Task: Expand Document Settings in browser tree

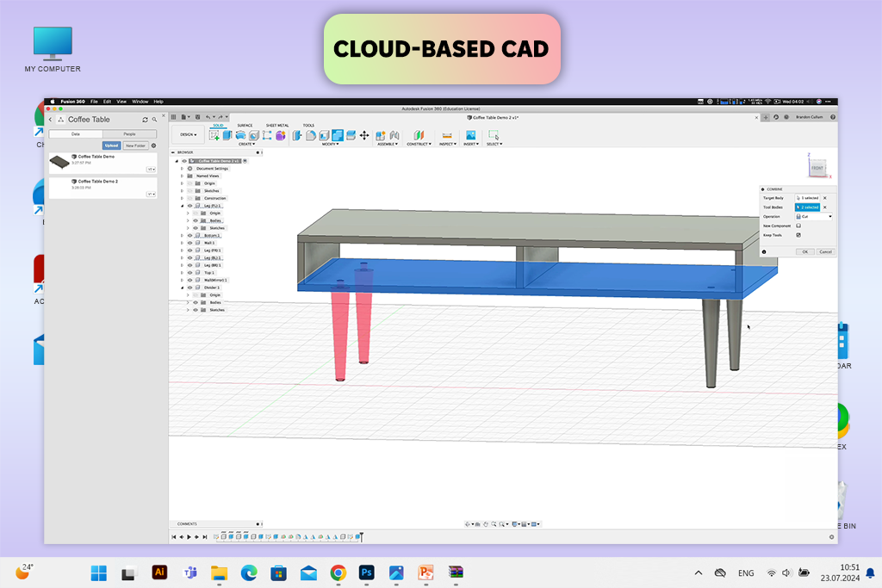Action: [x=183, y=169]
